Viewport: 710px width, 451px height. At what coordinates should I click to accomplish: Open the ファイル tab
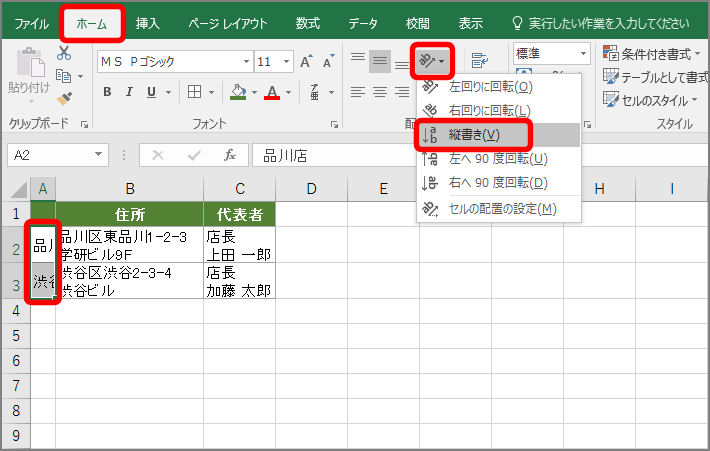pos(31,23)
